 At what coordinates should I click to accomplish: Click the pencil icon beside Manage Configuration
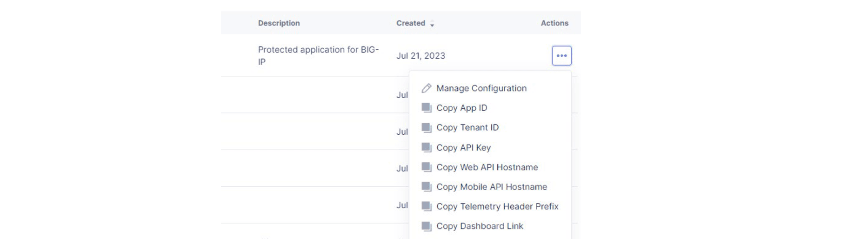pos(426,88)
